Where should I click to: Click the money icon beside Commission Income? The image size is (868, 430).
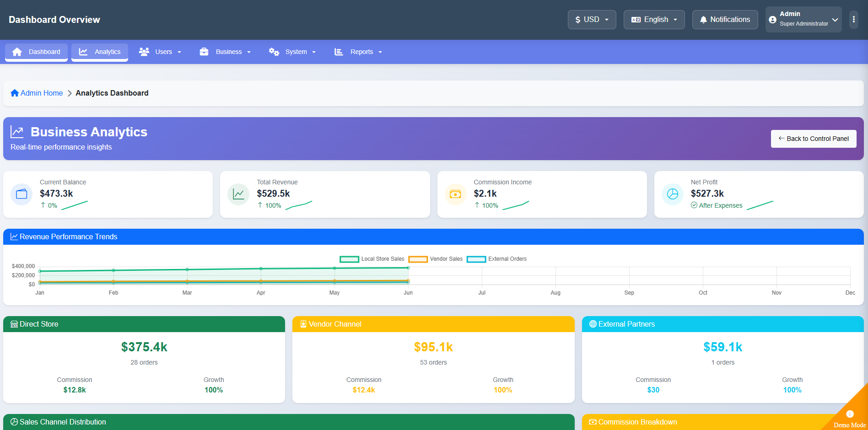coord(455,194)
